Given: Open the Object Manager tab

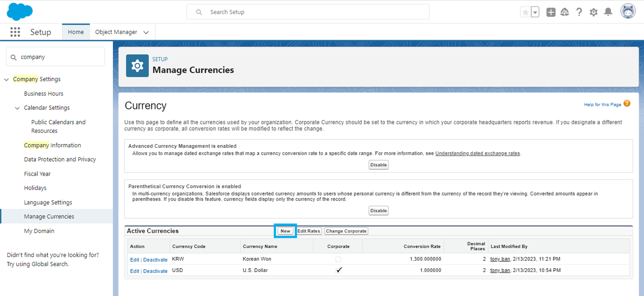Looking at the screenshot, I should point(116,32).
